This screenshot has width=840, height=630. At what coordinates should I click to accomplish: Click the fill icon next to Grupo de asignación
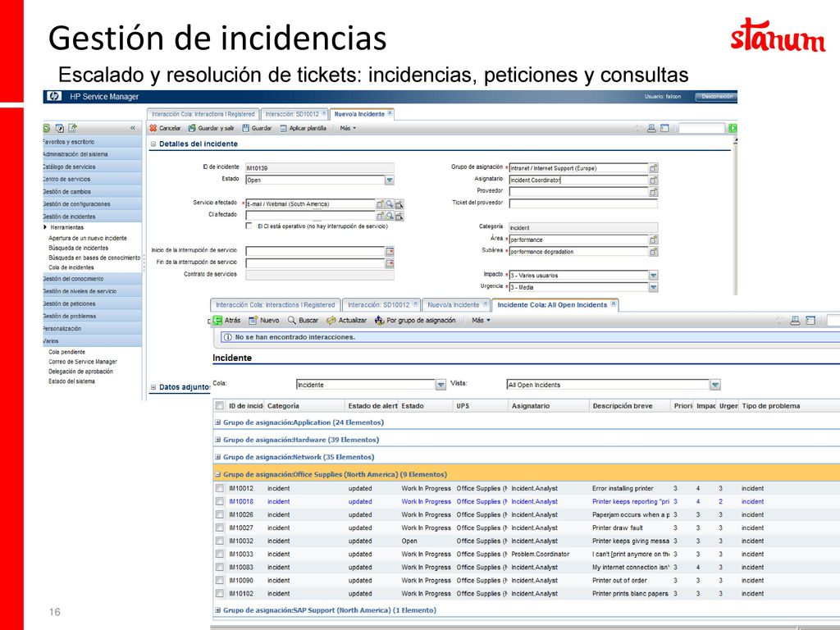click(x=654, y=168)
